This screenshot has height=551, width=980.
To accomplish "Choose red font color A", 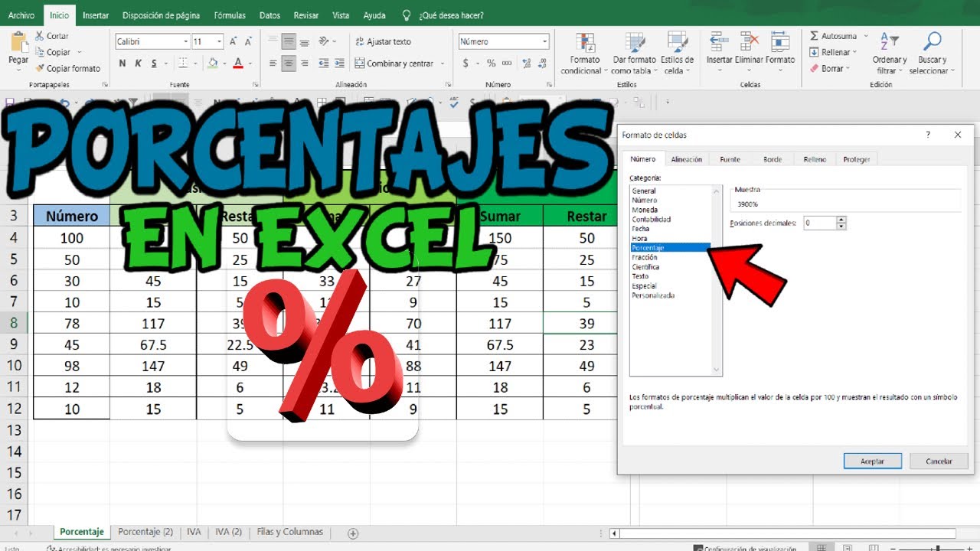I will 238,64.
